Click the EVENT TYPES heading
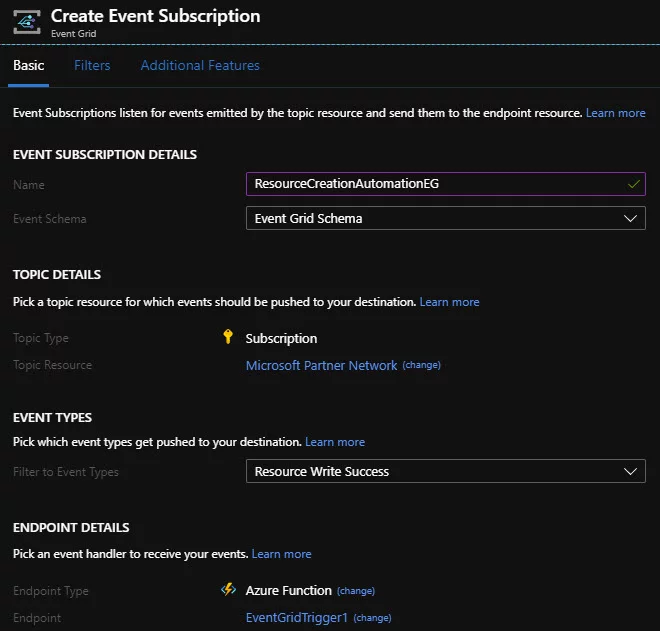Viewport: 660px width, 631px height. click(x=52, y=418)
